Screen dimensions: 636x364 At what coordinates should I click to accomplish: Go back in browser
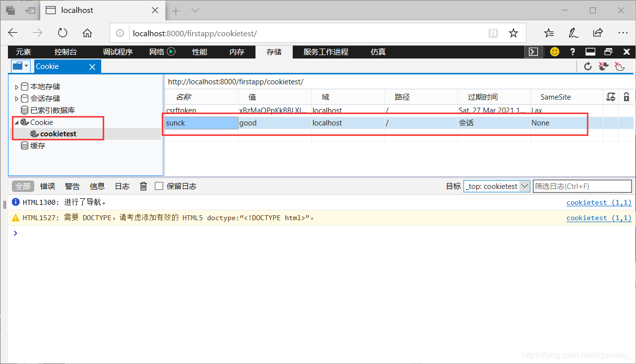[x=13, y=33]
